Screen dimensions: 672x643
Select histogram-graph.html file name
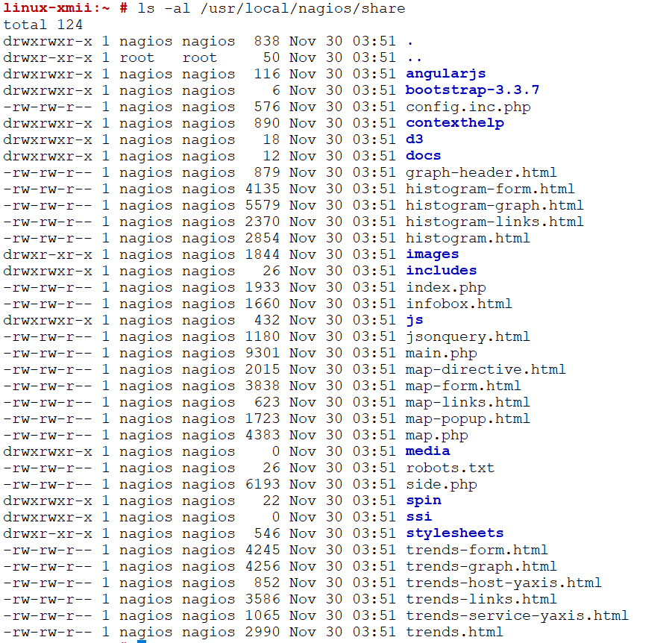(x=494, y=205)
